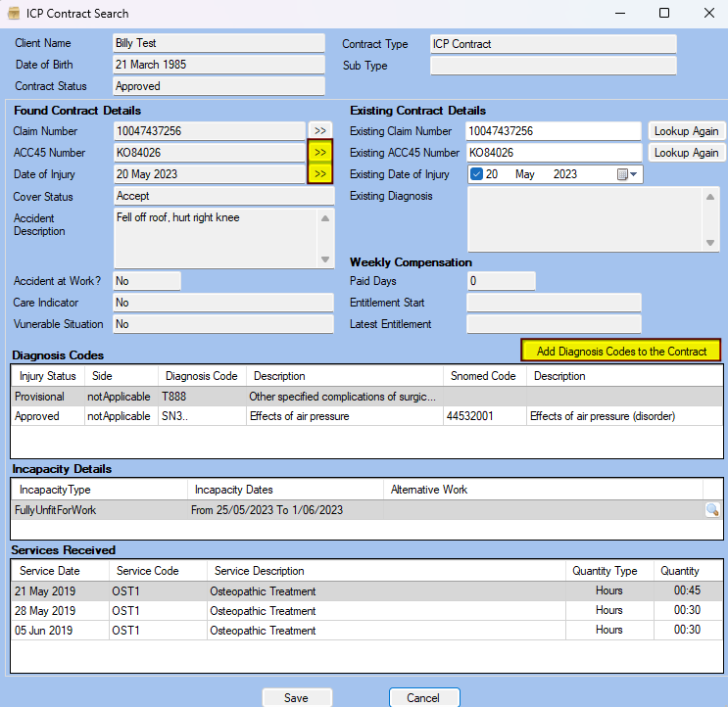
Task: Click the Care Indicator field
Action: (223, 303)
